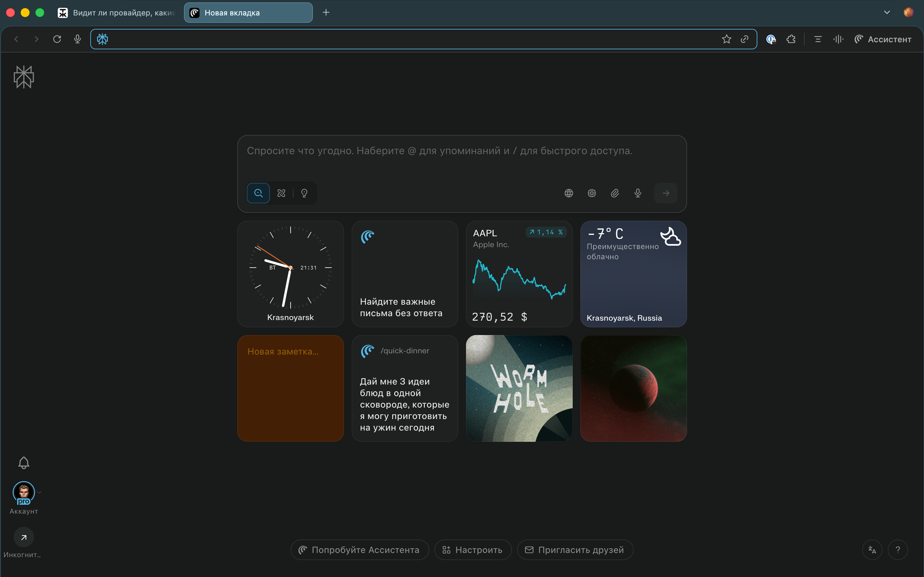The height and width of the screenshot is (577, 924).
Task: Open the translate language icon at the bottom right
Action: (x=872, y=550)
